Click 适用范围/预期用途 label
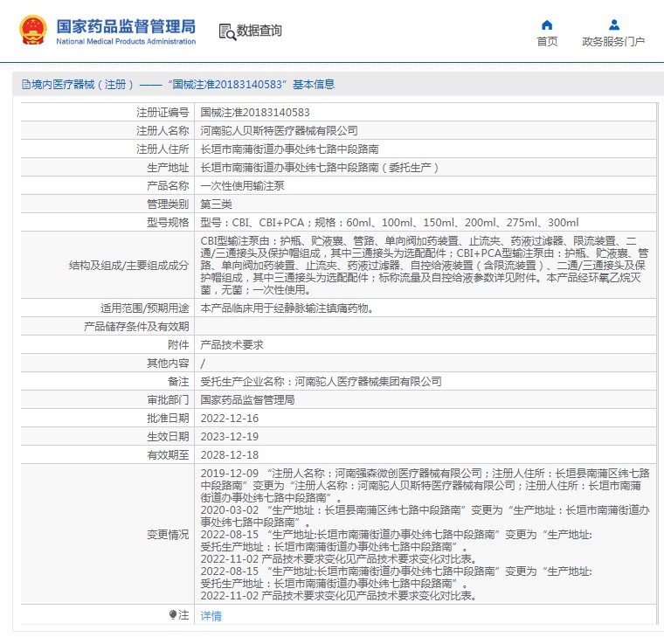 coord(144,308)
